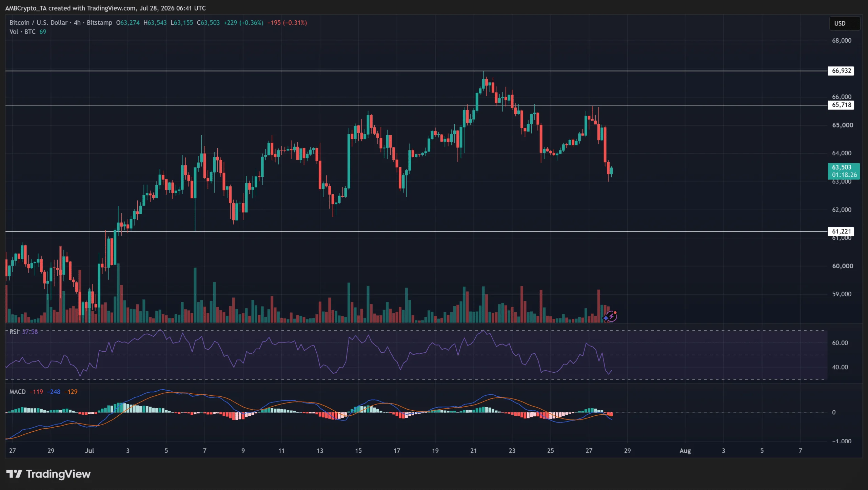The height and width of the screenshot is (490, 868).
Task: Click the high price H63,543
Action: point(155,23)
